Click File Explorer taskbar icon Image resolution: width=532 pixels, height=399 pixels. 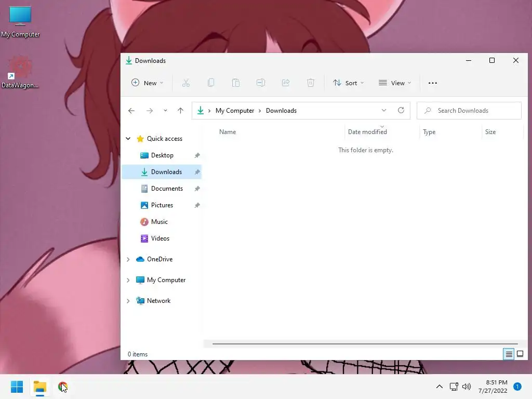point(40,388)
